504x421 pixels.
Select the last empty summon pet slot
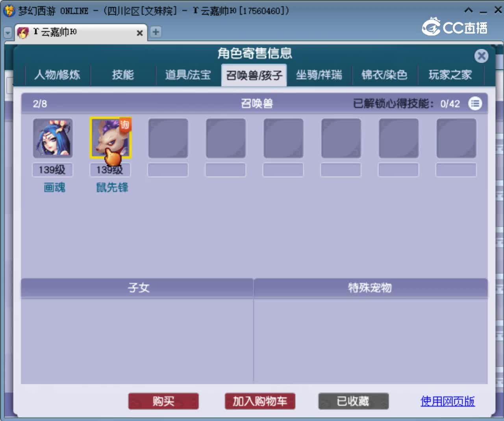click(x=456, y=138)
